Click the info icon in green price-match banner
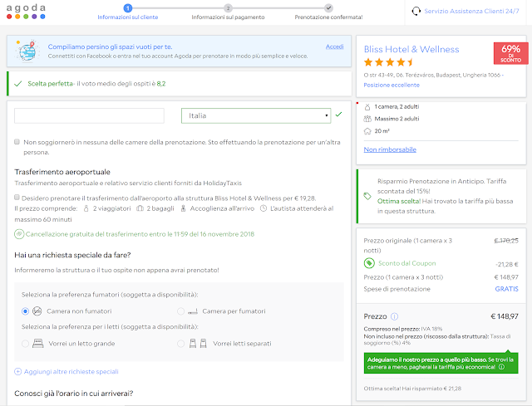 coord(501,367)
